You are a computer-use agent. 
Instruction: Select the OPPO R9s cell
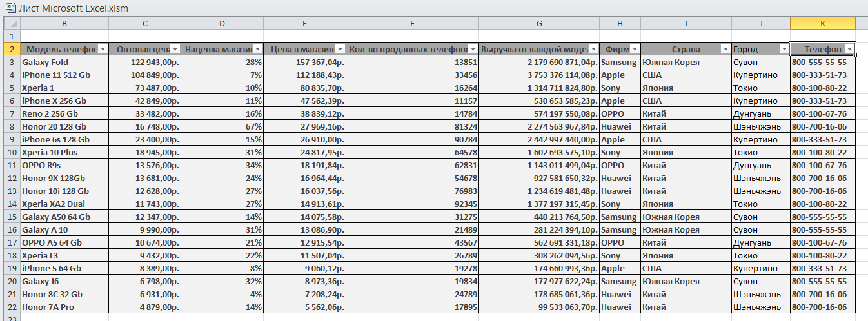[64, 165]
